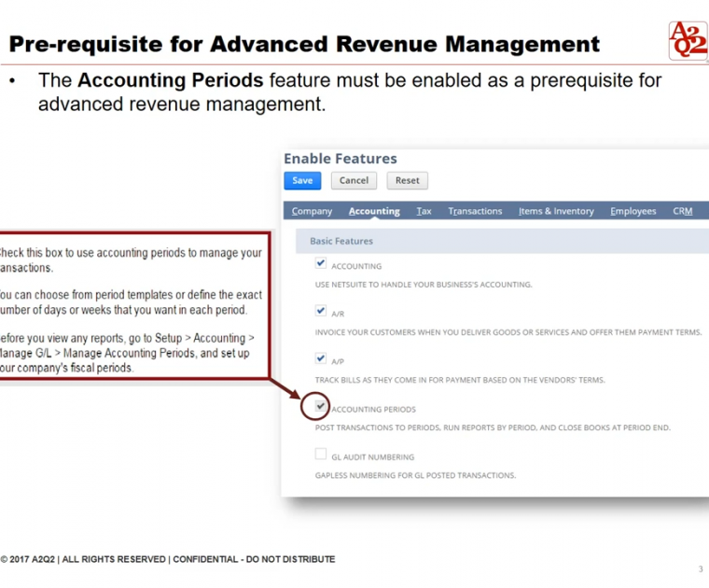The image size is (709, 588).
Task: Switch to the Employees tab
Action: (x=633, y=211)
